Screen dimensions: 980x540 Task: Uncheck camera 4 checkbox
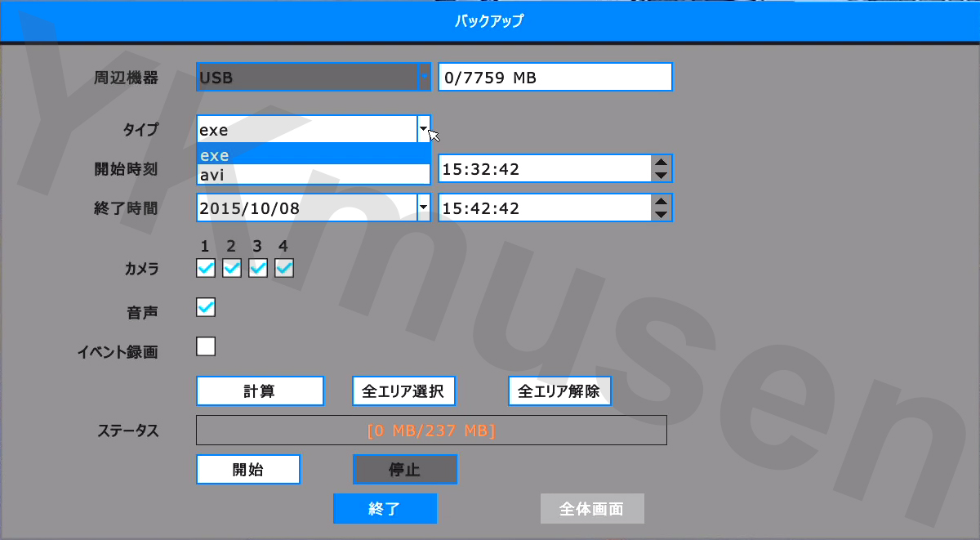click(284, 268)
